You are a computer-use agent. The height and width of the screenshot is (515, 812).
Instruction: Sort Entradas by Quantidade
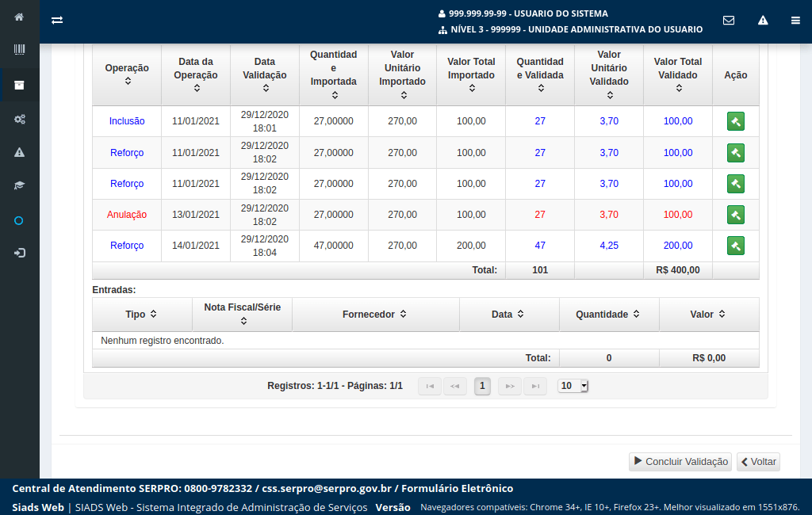[636, 314]
